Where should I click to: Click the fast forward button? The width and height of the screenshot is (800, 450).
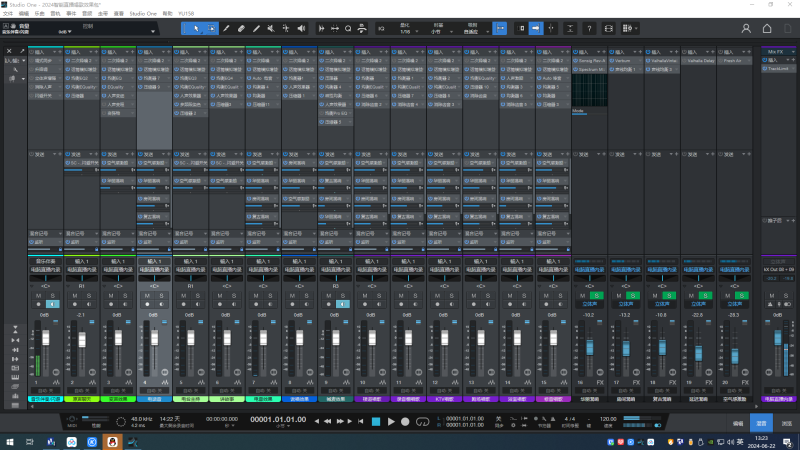click(x=339, y=421)
